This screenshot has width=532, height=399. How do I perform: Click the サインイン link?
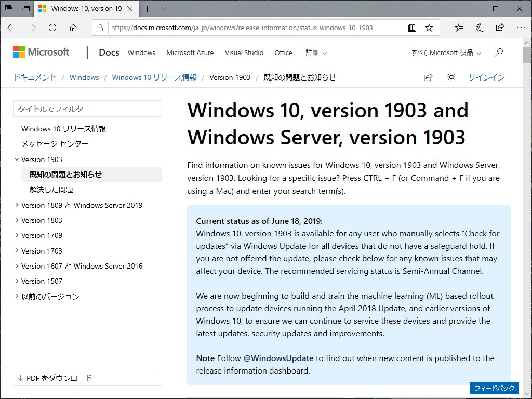[x=486, y=77]
